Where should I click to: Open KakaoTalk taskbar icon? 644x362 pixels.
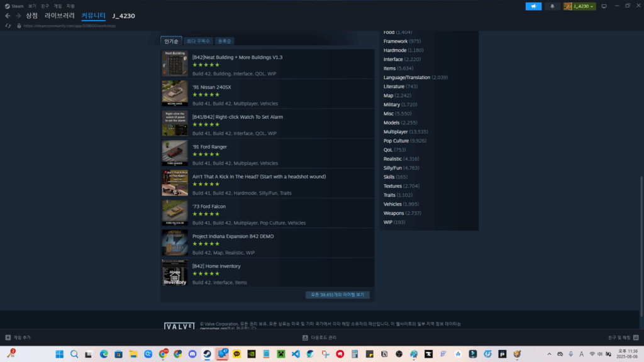(236, 354)
